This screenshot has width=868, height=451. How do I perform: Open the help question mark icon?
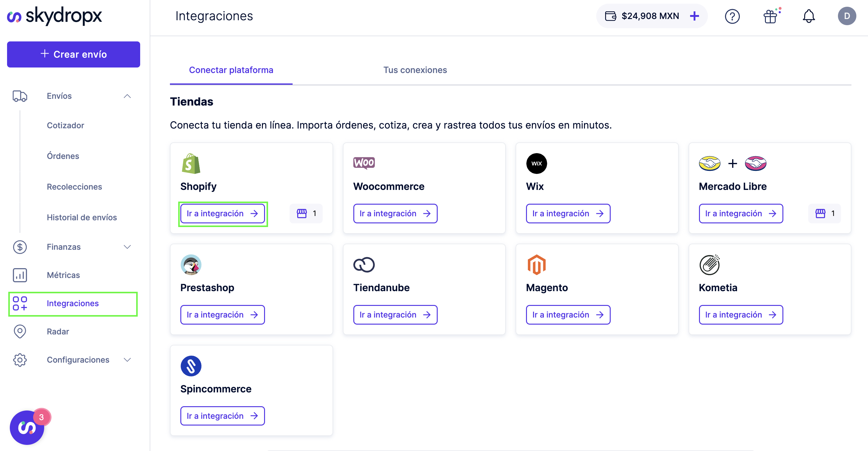tap(732, 16)
